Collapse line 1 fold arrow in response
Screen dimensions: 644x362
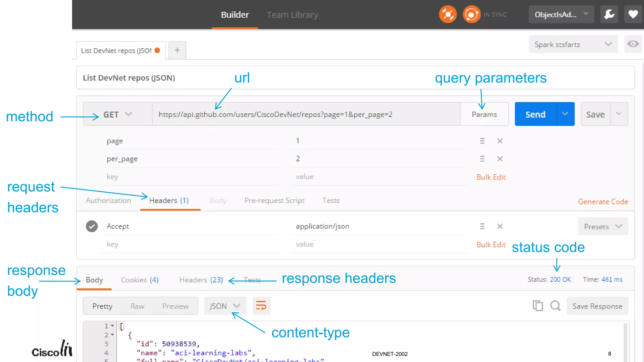pos(112,326)
